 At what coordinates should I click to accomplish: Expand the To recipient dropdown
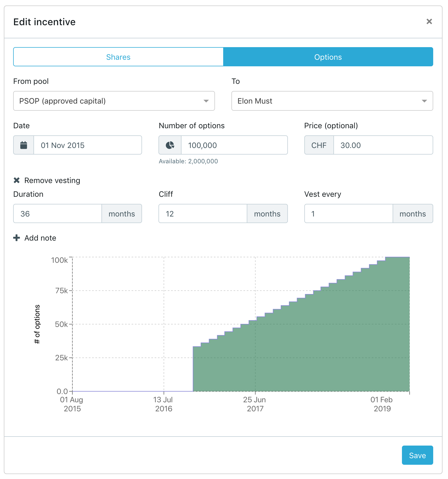332,101
